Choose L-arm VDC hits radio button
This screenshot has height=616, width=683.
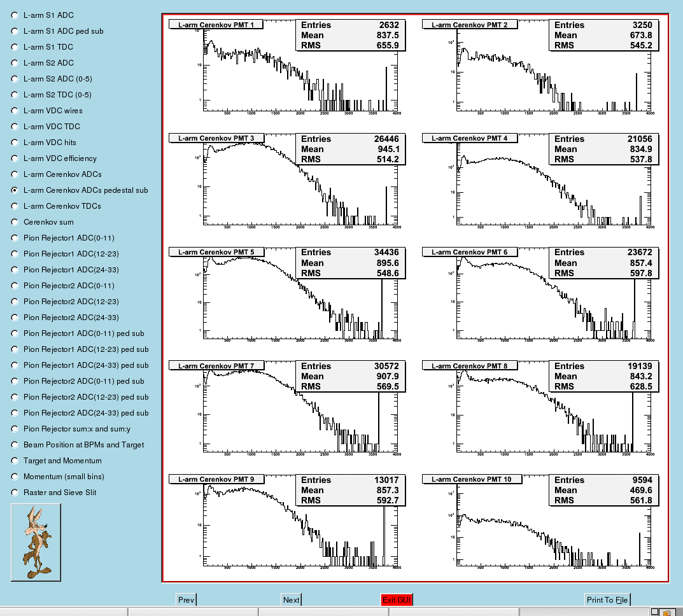pyautogui.click(x=15, y=143)
